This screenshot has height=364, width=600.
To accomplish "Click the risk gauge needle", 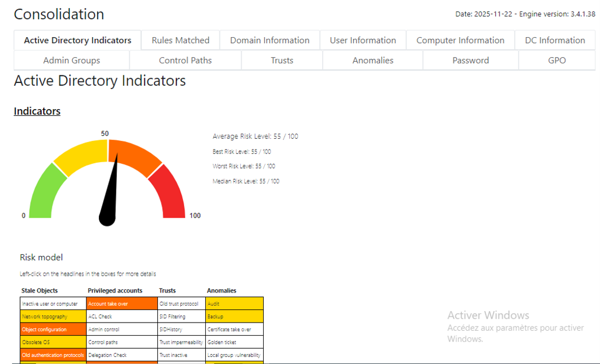I will coord(108,190).
